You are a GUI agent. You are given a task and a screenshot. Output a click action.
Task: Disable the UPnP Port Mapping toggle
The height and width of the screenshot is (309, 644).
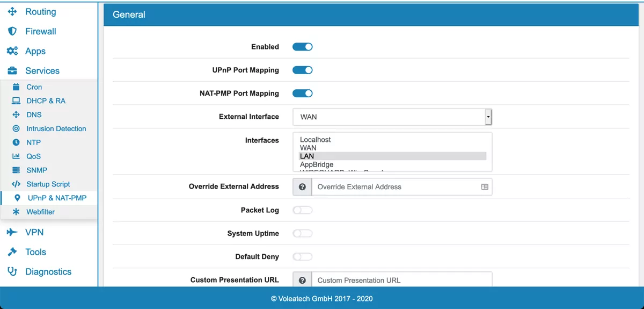[x=302, y=70]
